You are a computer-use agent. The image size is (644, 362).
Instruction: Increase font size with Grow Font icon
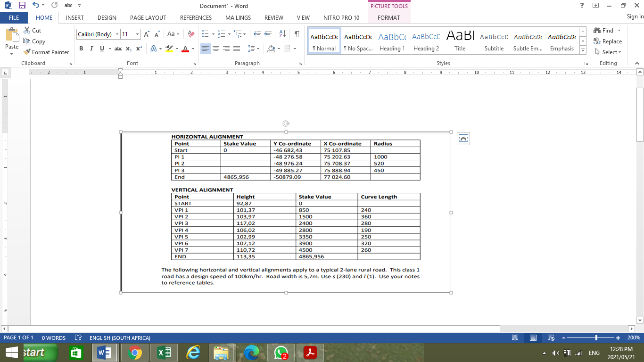click(147, 34)
